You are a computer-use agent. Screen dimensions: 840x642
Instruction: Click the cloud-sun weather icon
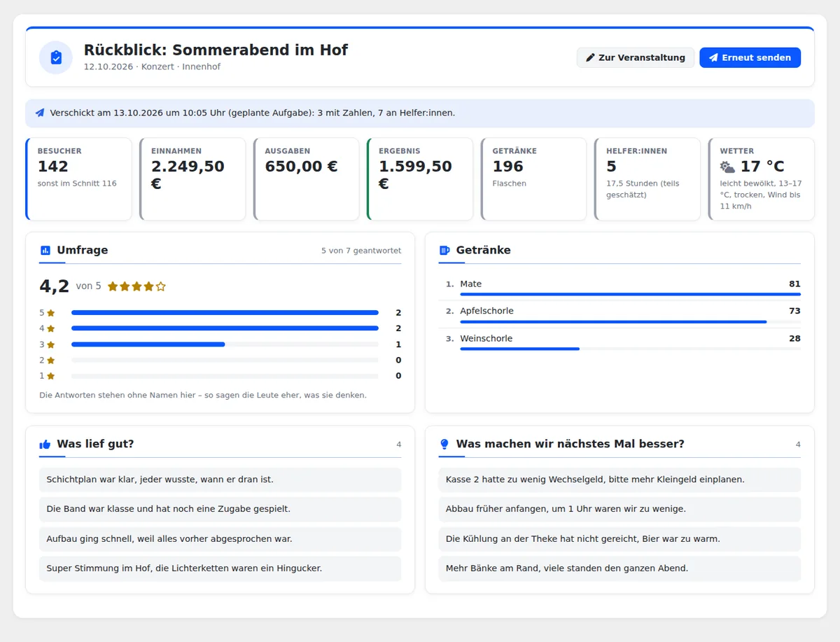point(727,167)
